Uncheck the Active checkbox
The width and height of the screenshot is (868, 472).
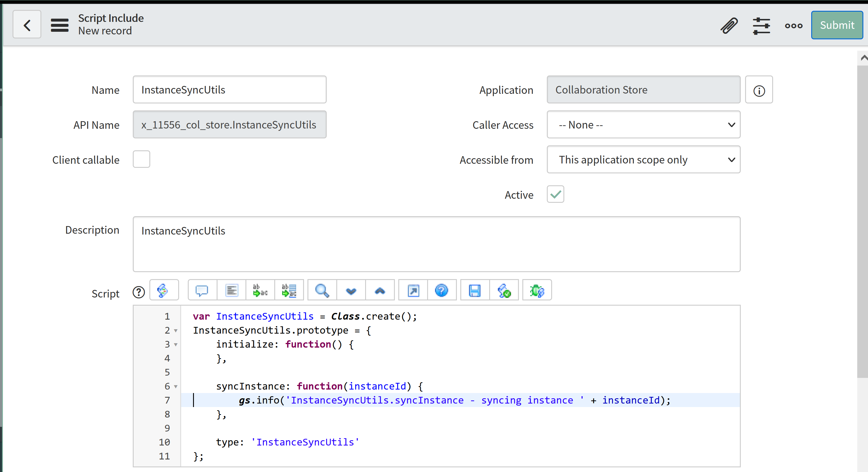pos(555,195)
